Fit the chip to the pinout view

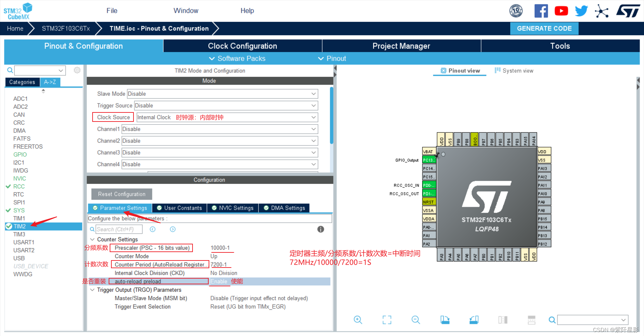(x=387, y=320)
